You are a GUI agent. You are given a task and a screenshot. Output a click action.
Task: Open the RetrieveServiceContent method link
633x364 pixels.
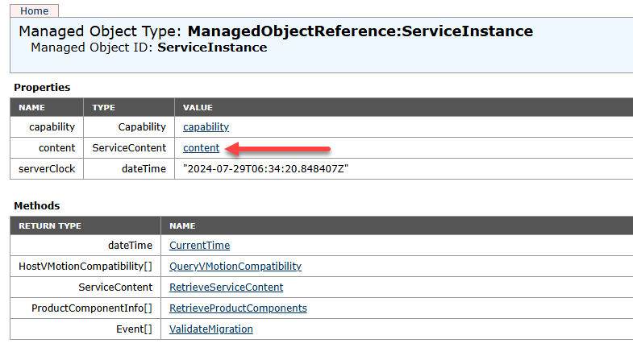tap(226, 287)
